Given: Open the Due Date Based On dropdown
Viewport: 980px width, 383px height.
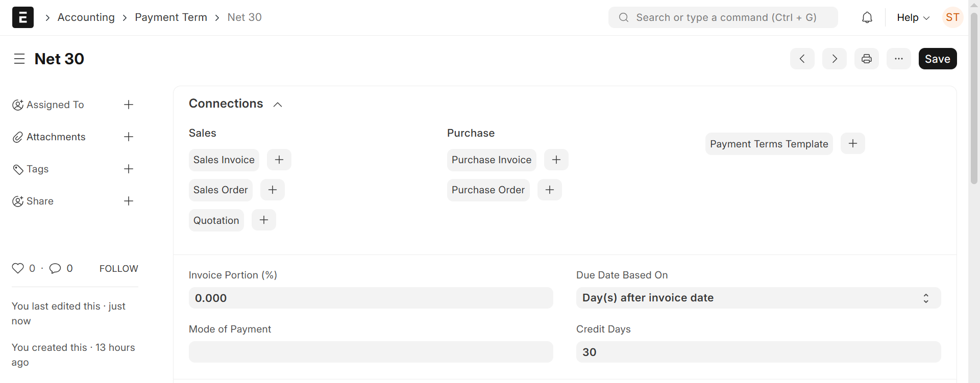Looking at the screenshot, I should pos(757,298).
